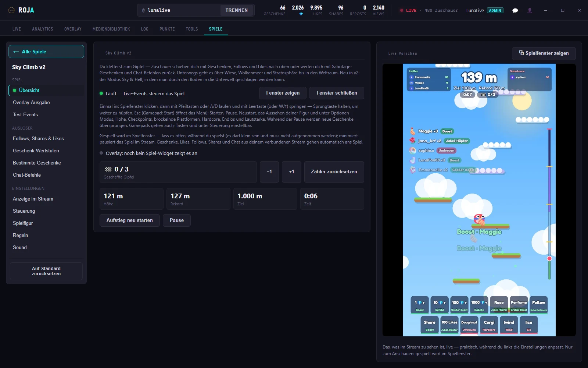This screenshot has width=588, height=368.
Task: Select the Rose gift tile in preview
Action: tap(499, 305)
